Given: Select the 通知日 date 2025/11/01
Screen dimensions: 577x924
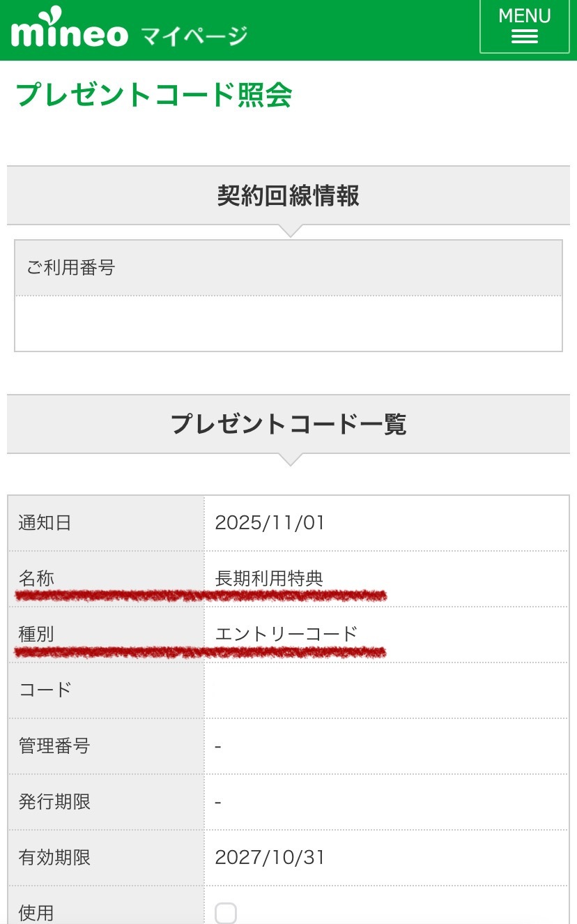Looking at the screenshot, I should (270, 523).
